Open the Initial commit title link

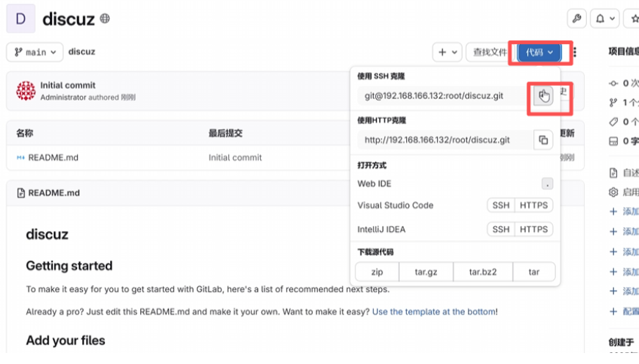click(x=68, y=85)
